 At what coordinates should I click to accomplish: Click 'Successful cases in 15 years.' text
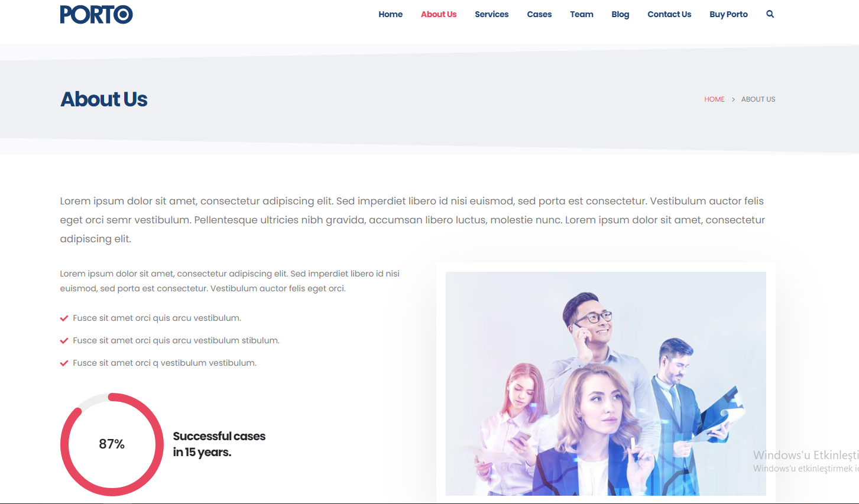click(219, 444)
